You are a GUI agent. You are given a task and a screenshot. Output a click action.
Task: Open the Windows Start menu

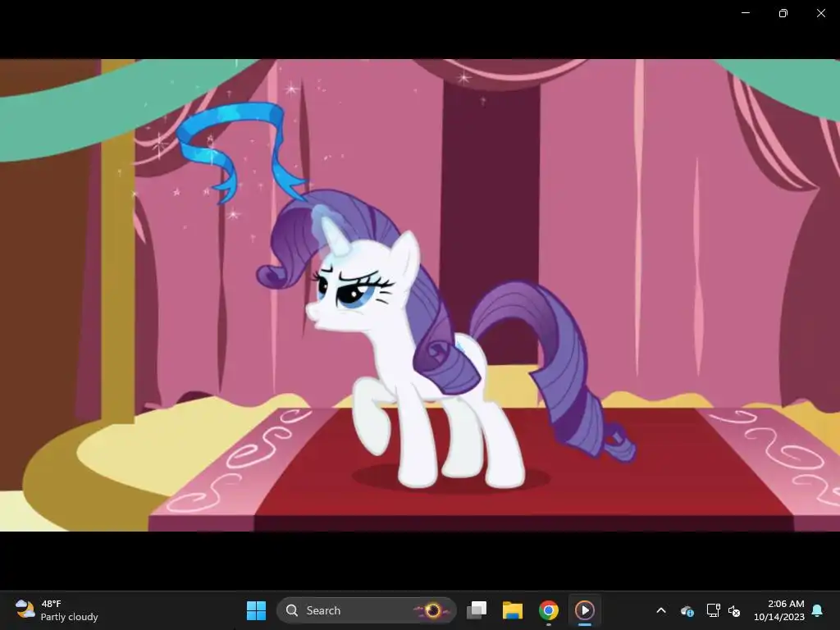256,610
